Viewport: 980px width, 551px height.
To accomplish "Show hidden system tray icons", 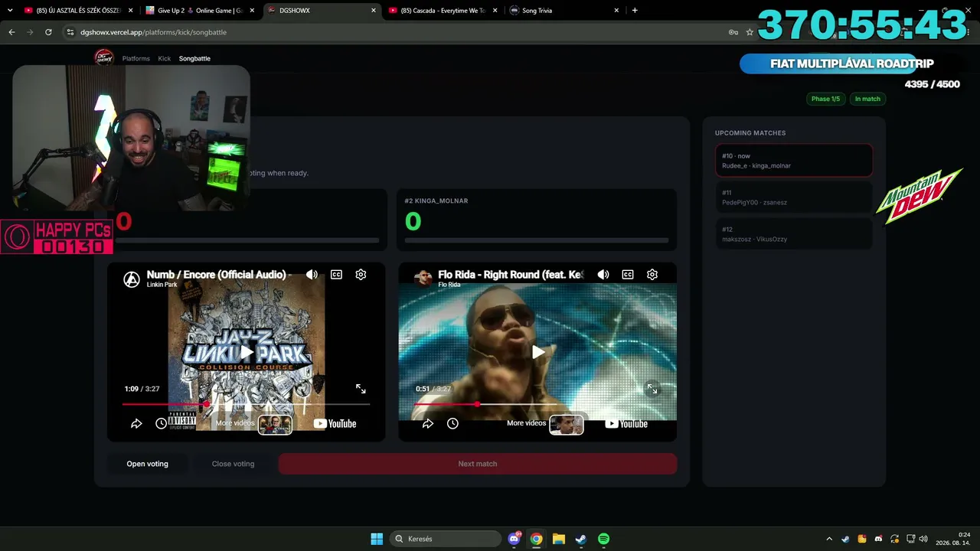I will pos(829,539).
